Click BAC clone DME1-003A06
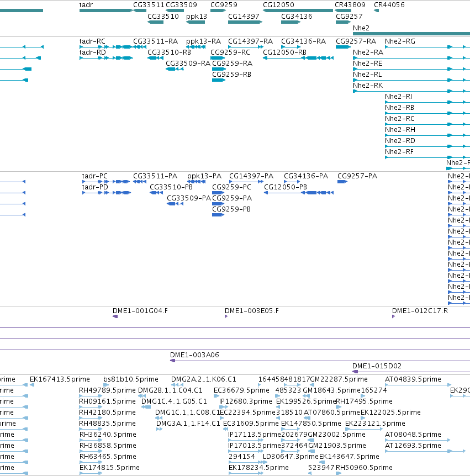470x476 pixels. coord(194,355)
